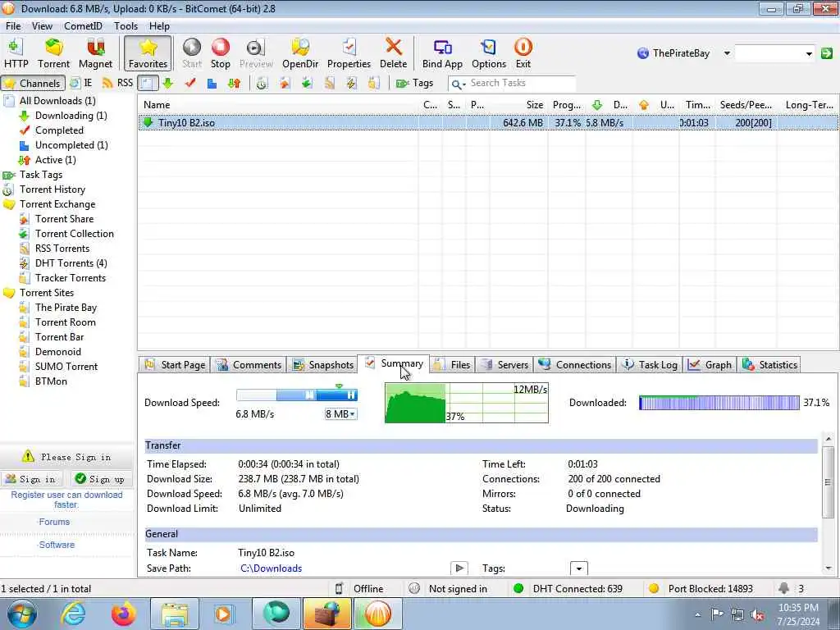Image resolution: width=840 pixels, height=630 pixels.
Task: Click the Tags toolbar button
Action: pyautogui.click(x=414, y=83)
